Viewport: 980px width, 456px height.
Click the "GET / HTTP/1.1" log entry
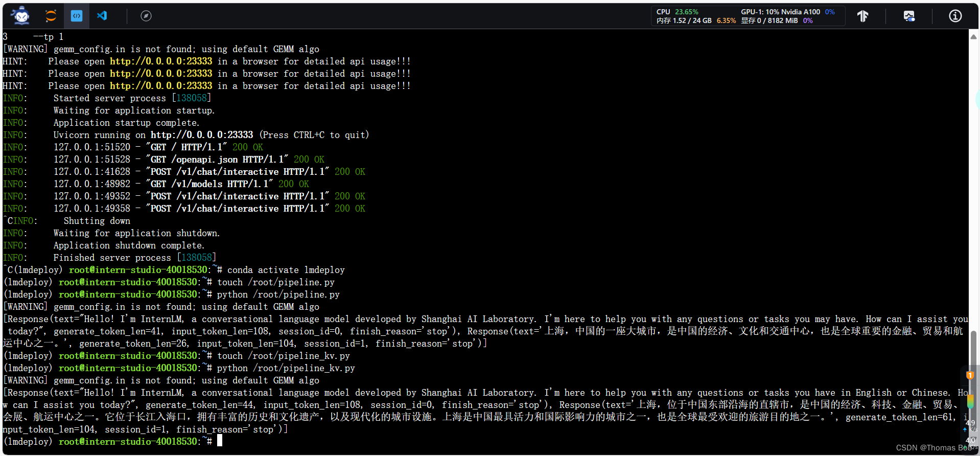click(158, 147)
